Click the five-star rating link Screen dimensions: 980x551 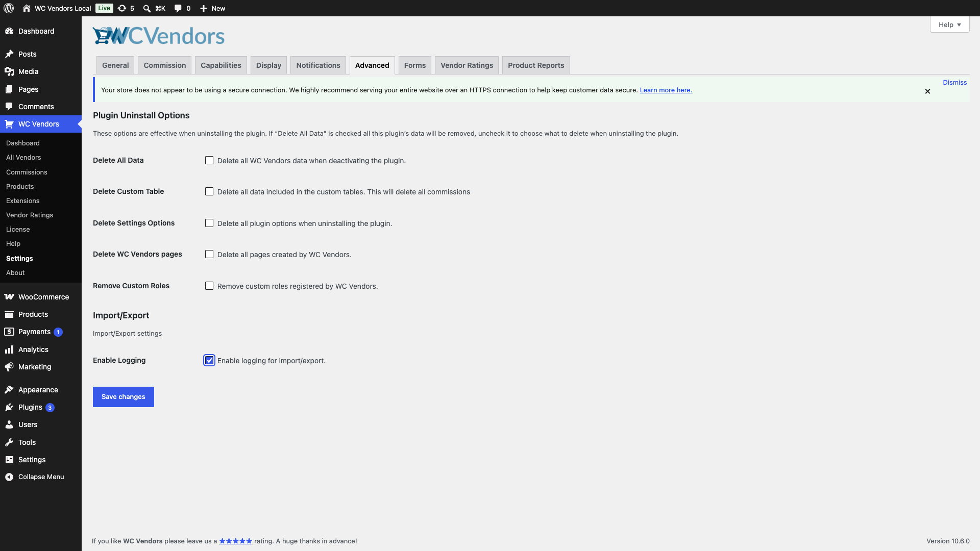[236, 541]
